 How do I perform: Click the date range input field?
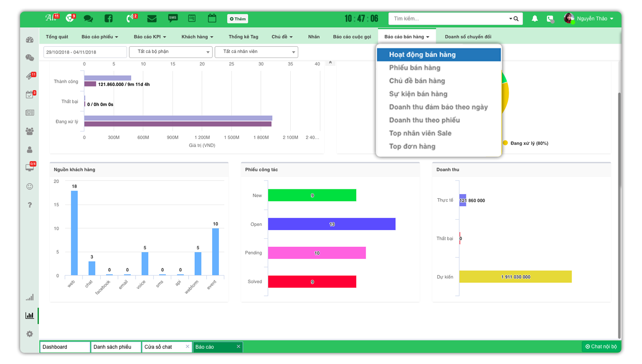tap(85, 52)
